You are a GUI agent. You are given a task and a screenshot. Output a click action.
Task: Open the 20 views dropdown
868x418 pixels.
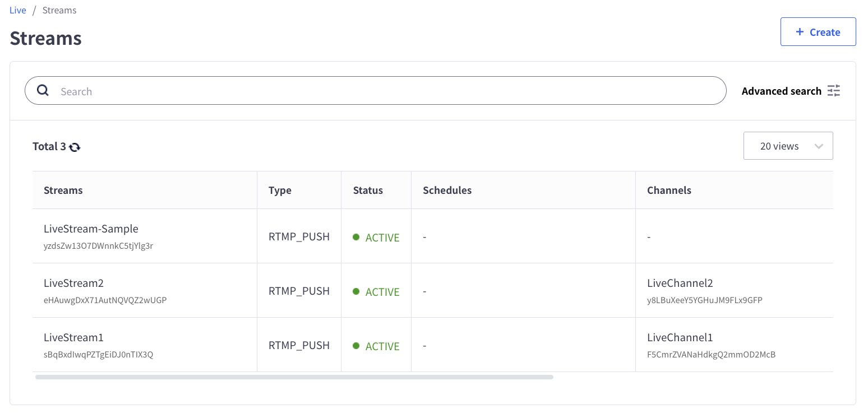pos(787,146)
